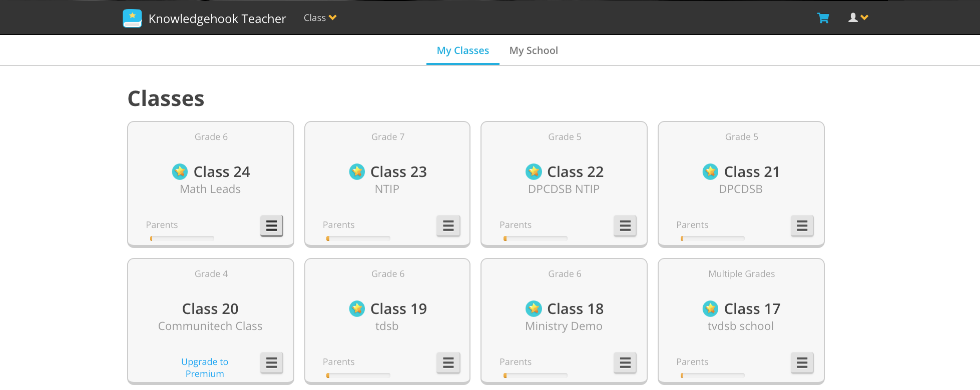This screenshot has height=390, width=980.
Task: Click the Parents label on Class 21
Action: [x=692, y=225]
